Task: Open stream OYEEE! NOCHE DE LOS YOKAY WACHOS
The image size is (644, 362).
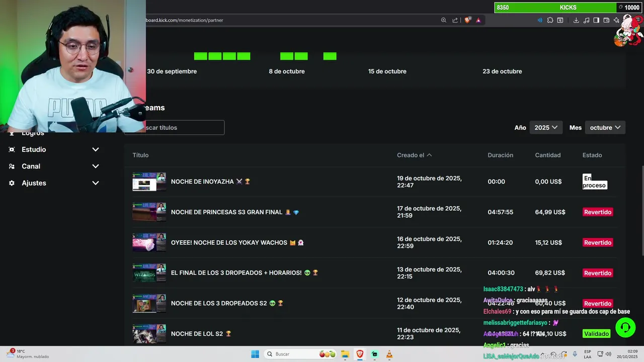Action: coord(237,242)
